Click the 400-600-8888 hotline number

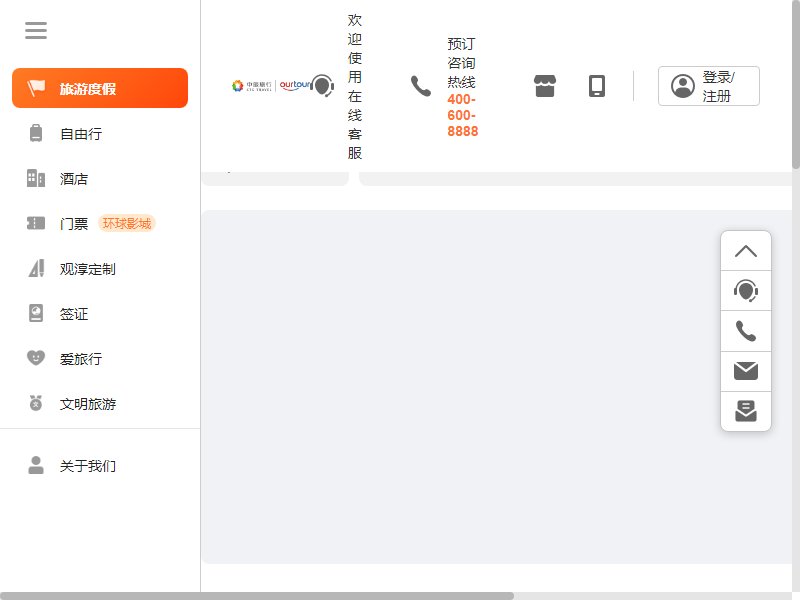click(463, 115)
